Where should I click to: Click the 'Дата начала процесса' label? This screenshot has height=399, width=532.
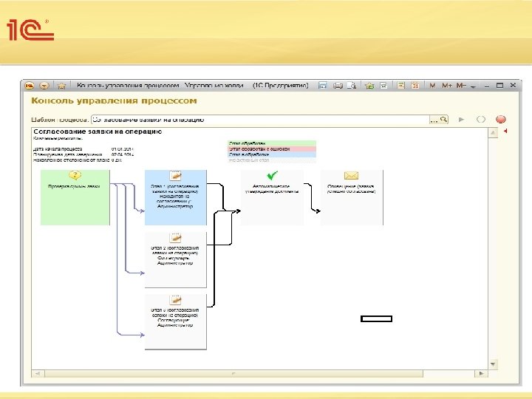click(x=58, y=149)
